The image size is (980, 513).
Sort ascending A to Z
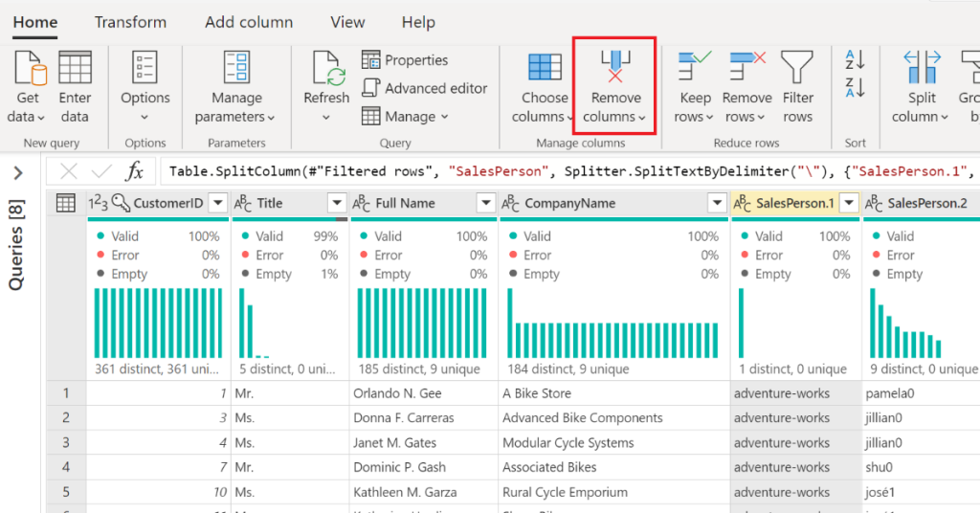[x=855, y=60]
